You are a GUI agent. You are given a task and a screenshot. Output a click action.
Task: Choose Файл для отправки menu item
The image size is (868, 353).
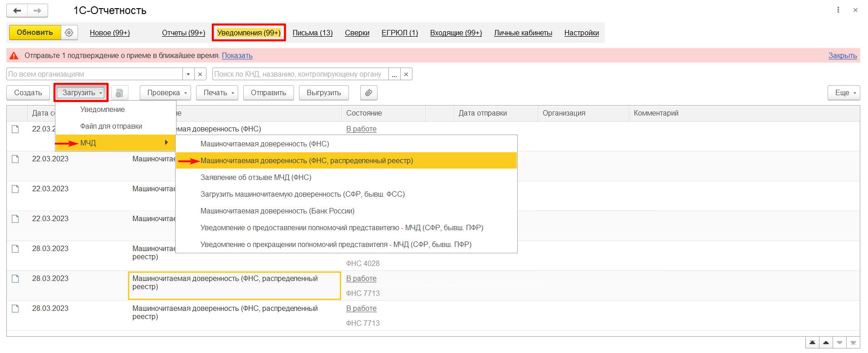tap(116, 126)
